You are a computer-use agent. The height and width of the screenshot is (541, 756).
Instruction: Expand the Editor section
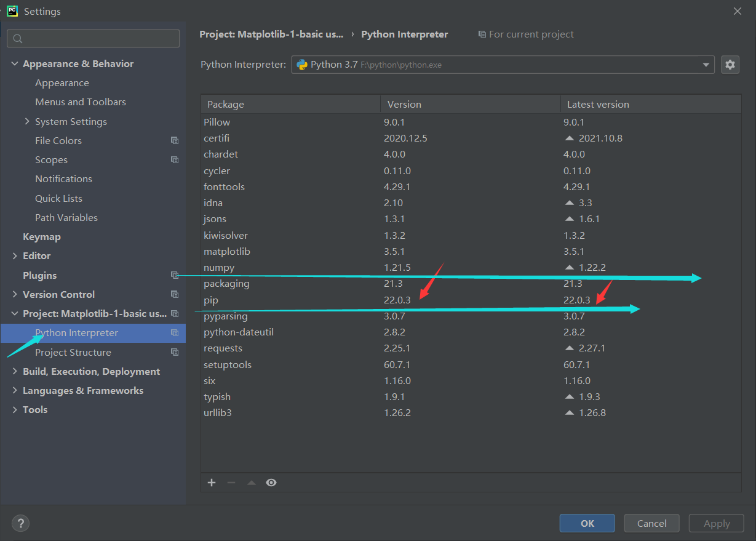coord(15,256)
